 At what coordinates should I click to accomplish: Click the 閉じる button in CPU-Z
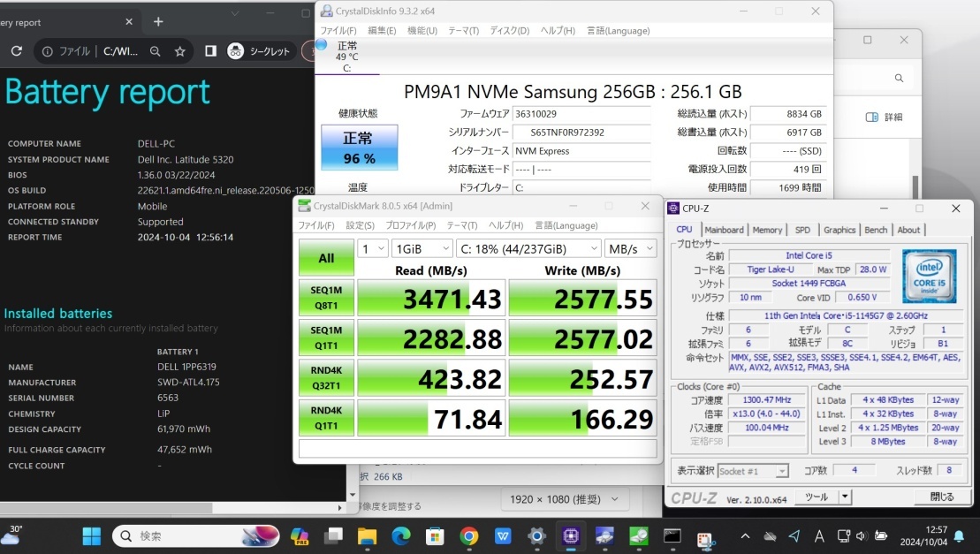941,497
